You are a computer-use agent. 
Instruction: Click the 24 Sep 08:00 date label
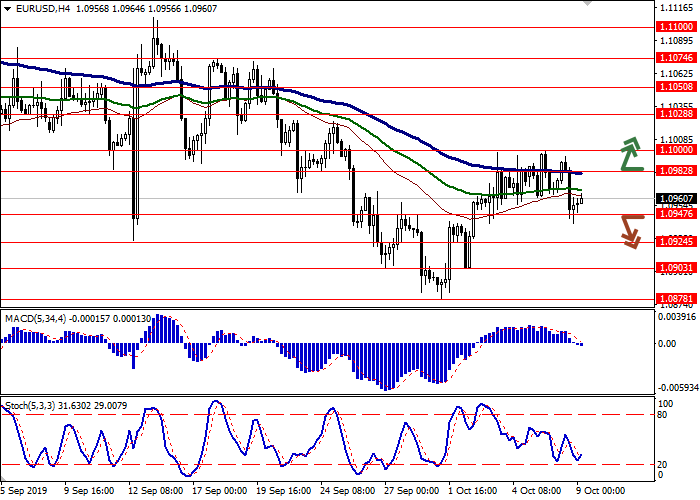tap(350, 491)
